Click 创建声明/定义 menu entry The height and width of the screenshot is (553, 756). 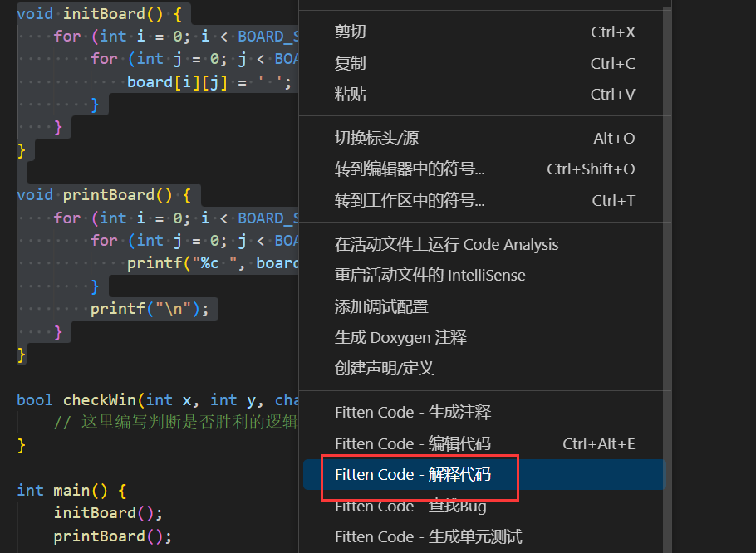click(484, 368)
